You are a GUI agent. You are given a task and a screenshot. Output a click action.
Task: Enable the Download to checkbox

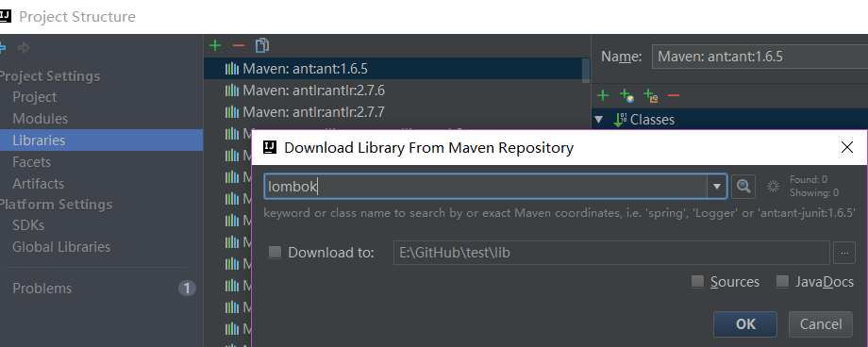click(275, 253)
